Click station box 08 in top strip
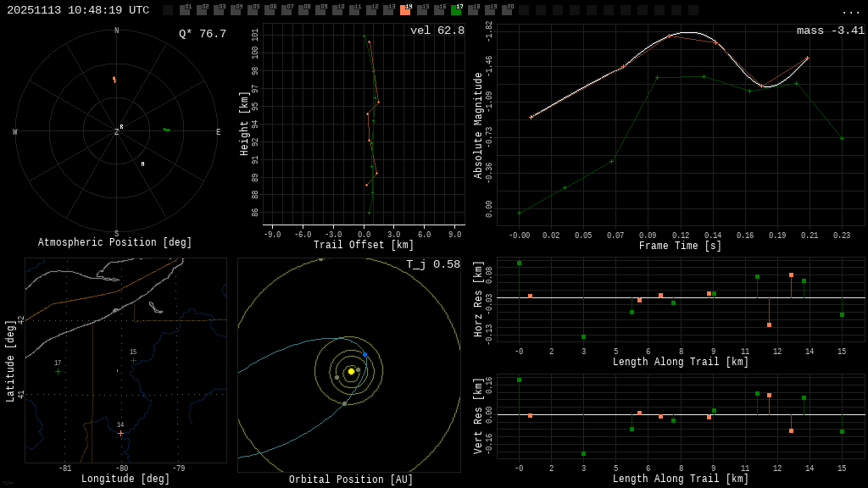868x488 pixels. pos(303,10)
